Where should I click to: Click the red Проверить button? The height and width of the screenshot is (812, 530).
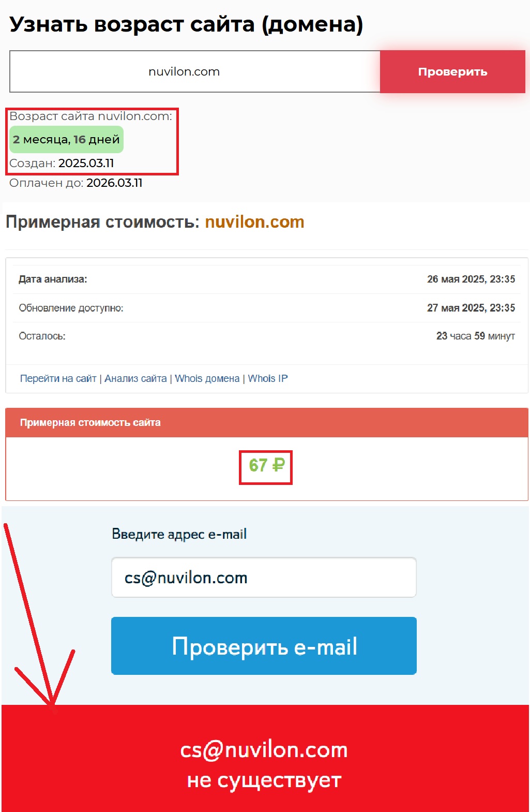(452, 71)
